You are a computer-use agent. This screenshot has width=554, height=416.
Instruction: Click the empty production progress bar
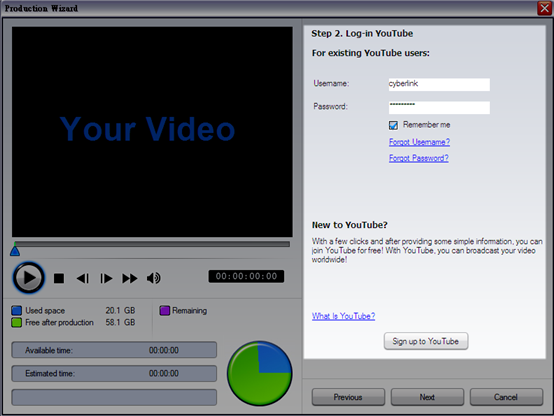[114, 398]
